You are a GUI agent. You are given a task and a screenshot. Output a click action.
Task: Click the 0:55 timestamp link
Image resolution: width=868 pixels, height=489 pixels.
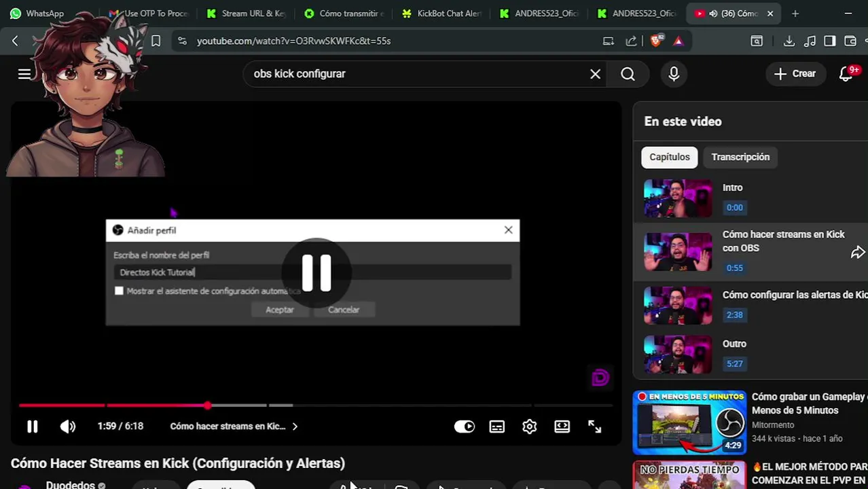pos(735,268)
